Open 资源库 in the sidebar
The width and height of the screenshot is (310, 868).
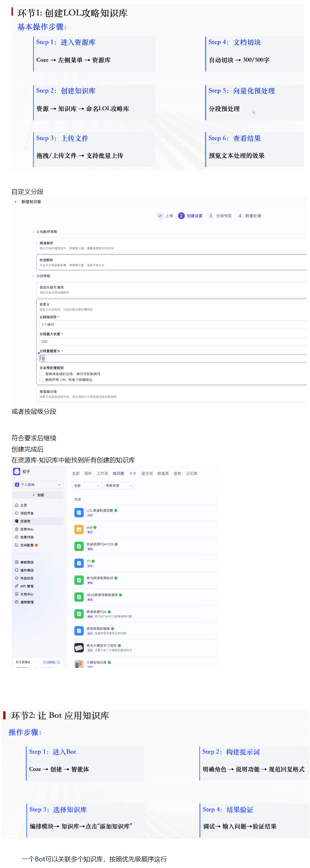38,521
